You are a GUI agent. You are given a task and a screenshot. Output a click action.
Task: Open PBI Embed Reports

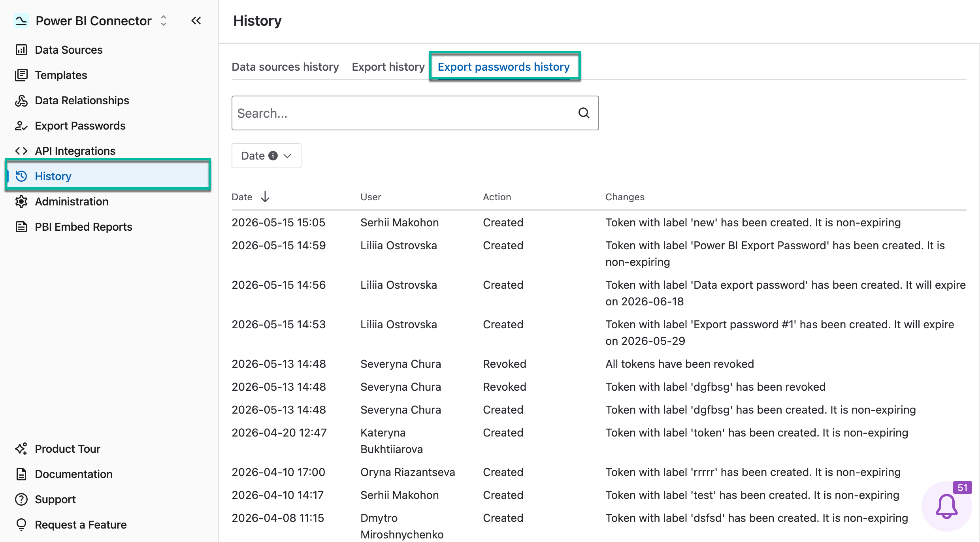click(x=83, y=227)
